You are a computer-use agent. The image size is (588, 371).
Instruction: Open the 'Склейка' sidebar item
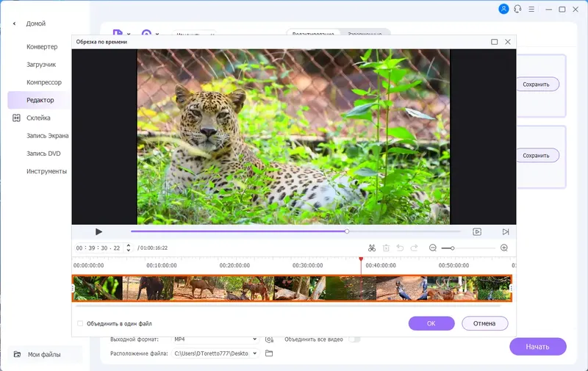[x=38, y=118]
